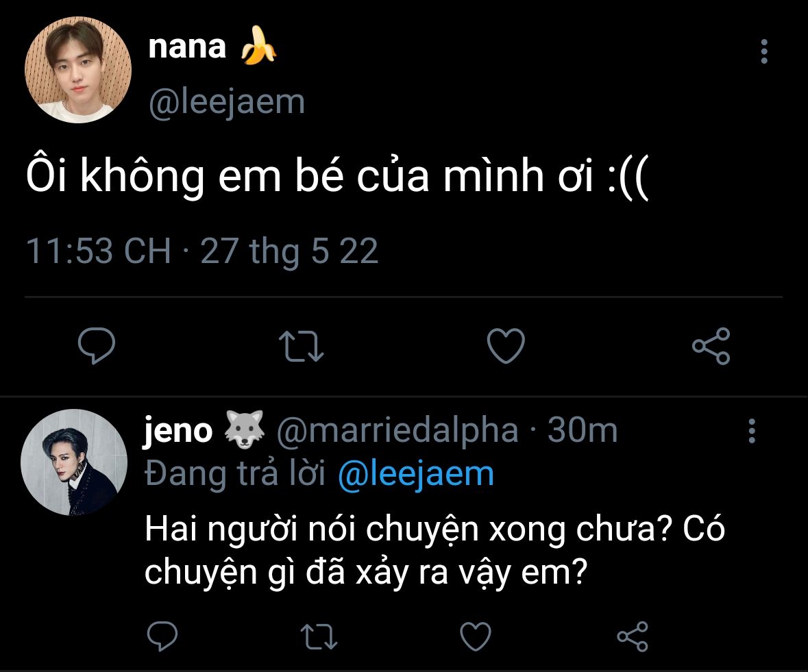This screenshot has width=808, height=672.
Task: Open profile via nana display name
Action: pyautogui.click(x=187, y=47)
